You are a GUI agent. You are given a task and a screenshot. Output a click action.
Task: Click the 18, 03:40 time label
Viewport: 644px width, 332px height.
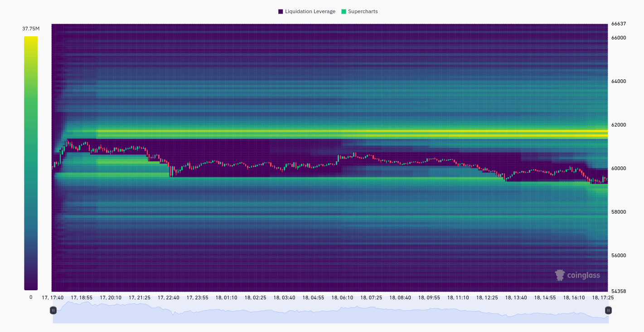285,298
